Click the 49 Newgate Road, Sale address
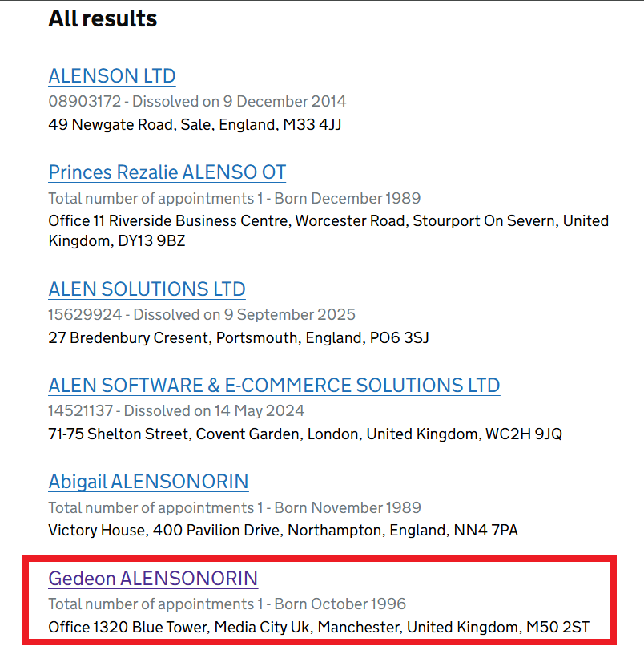 point(195,124)
